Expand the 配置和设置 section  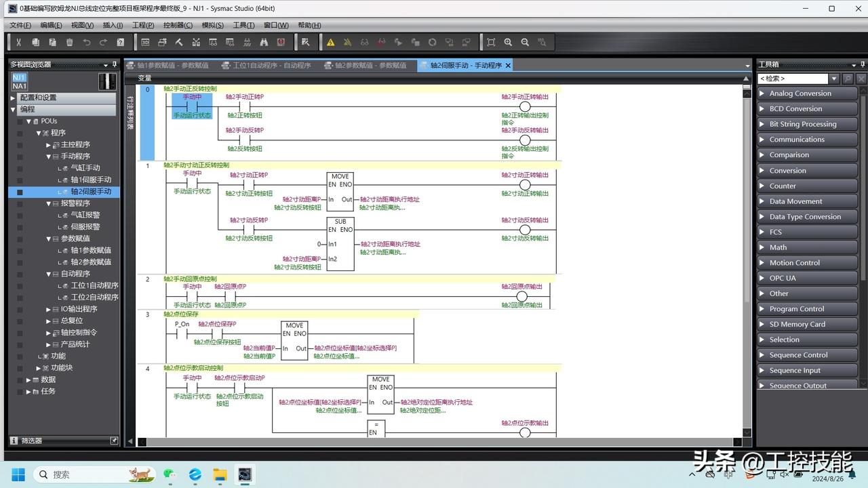point(13,98)
